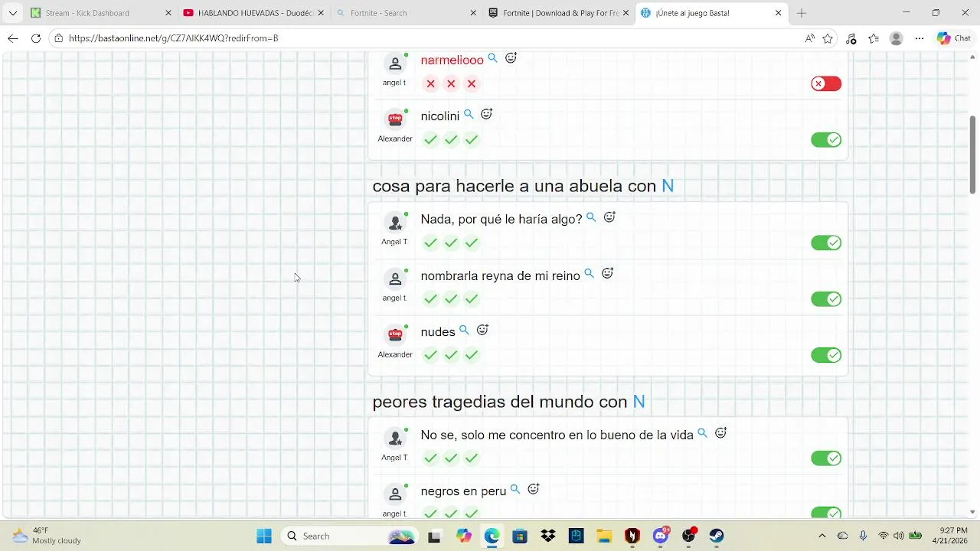Search 'No se, solo me concentro' answer

(x=702, y=433)
